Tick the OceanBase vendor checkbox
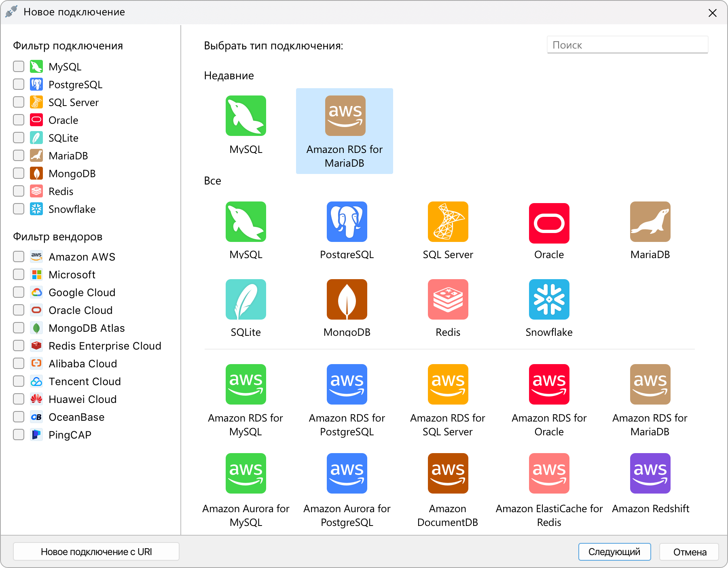The image size is (728, 568). 19,417
